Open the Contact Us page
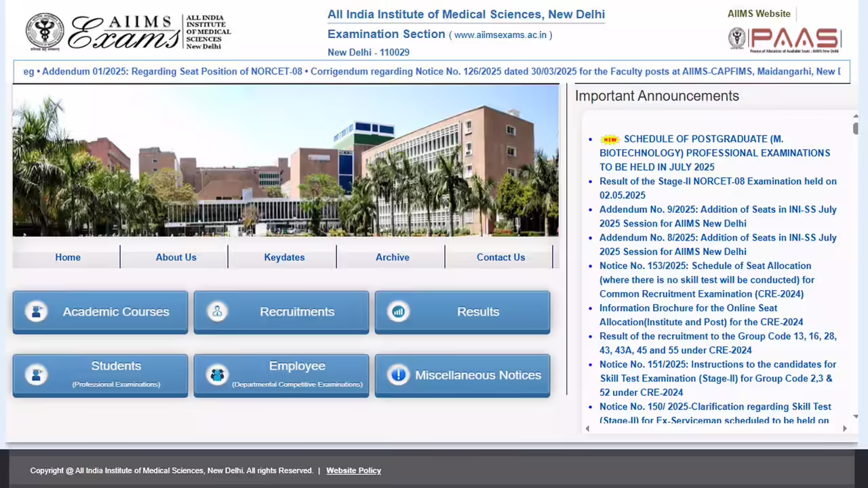868x488 pixels. [x=500, y=258]
